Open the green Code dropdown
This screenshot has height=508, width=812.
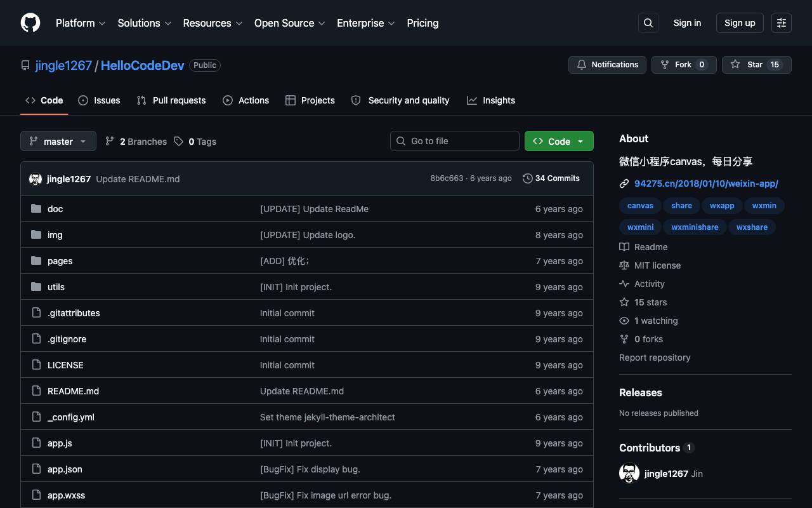tap(559, 141)
